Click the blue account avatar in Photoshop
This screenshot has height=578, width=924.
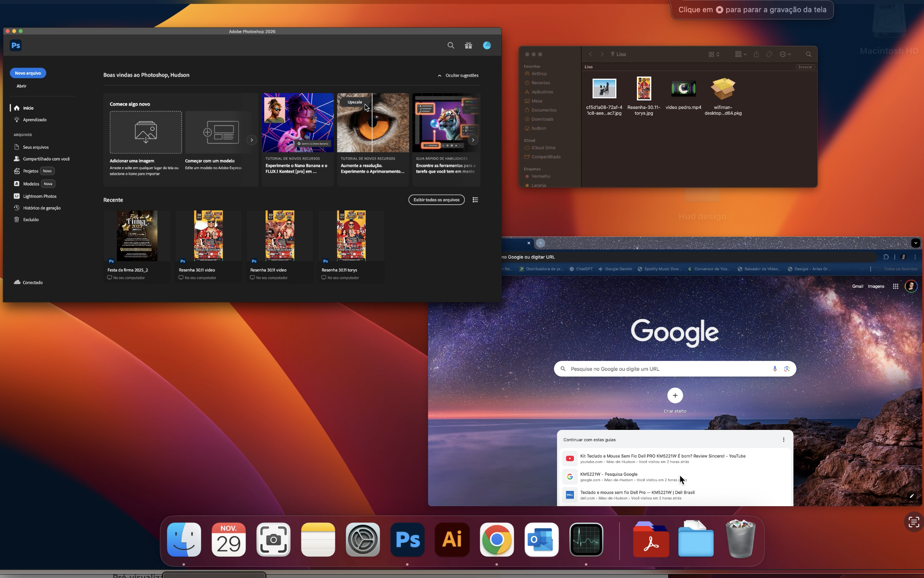tap(487, 45)
